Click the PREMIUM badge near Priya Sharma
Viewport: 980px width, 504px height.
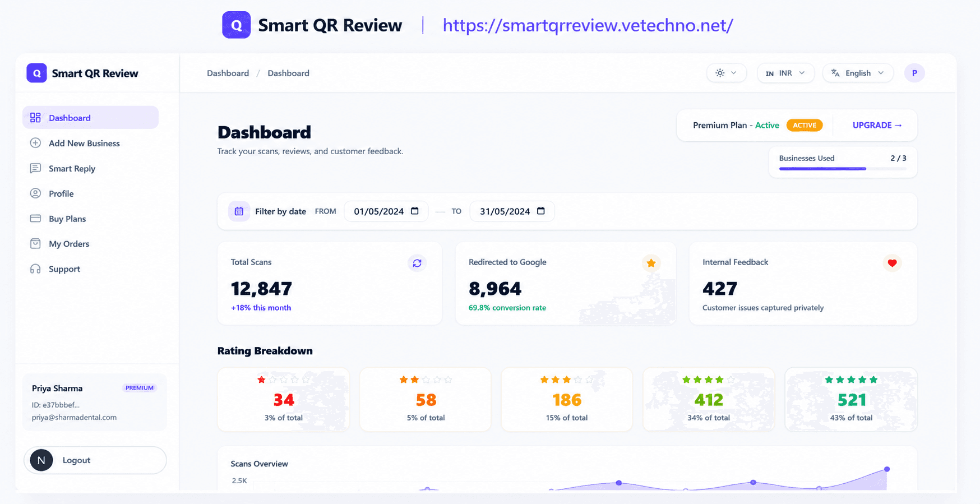point(140,388)
